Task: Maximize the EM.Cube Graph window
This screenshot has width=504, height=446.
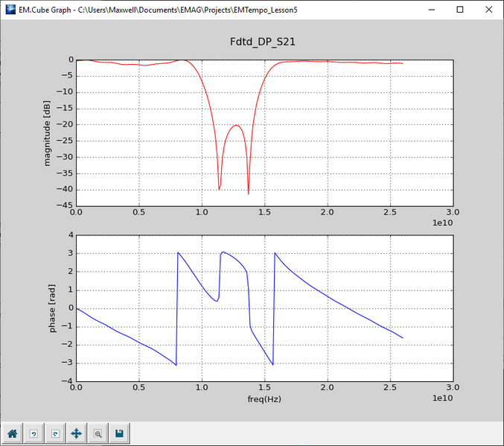Action: 460,10
